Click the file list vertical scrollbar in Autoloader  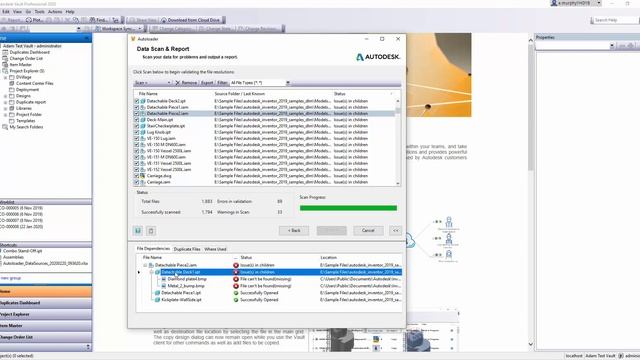click(x=398, y=142)
